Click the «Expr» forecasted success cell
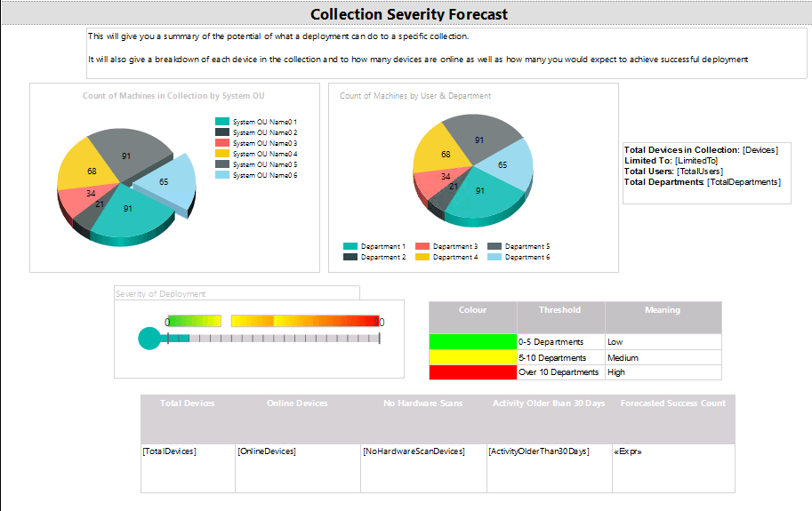The height and width of the screenshot is (511, 812). pos(673,468)
